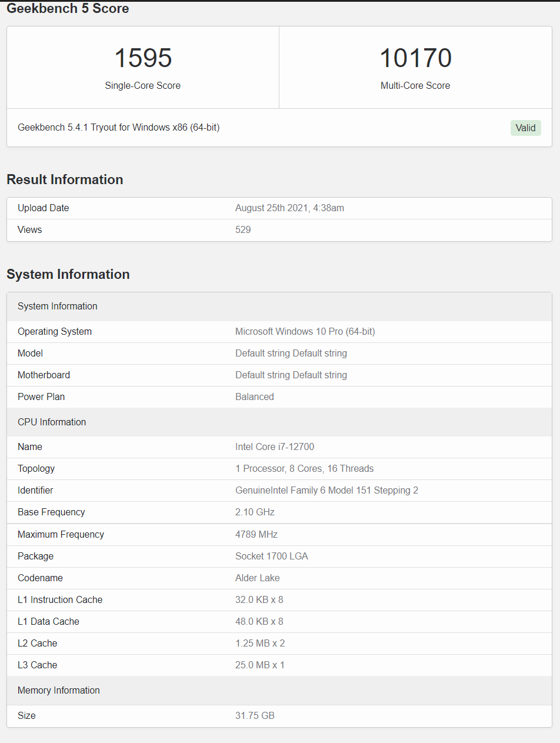Click the Upload Date label
This screenshot has width=560, height=743.
(44, 208)
